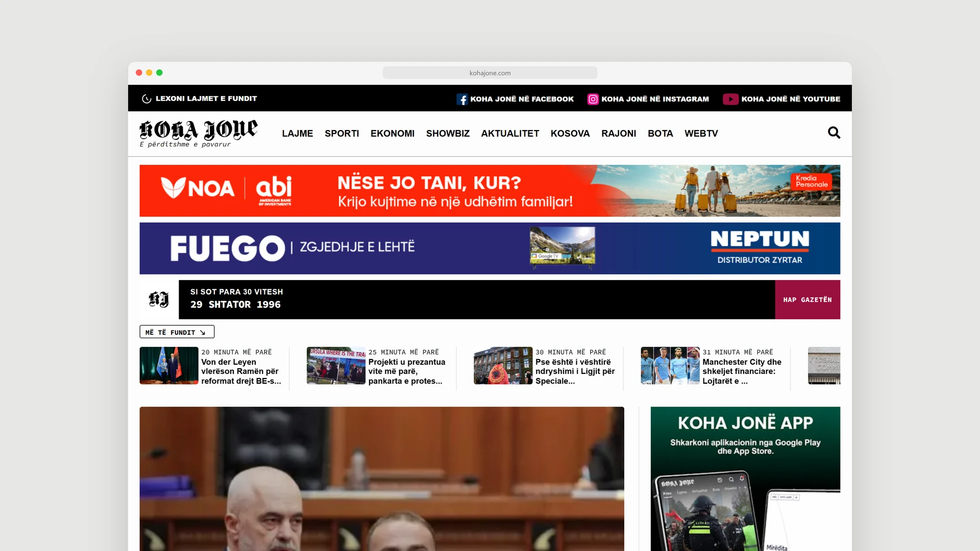Open the Bota section
Image resolution: width=980 pixels, height=551 pixels.
660,133
